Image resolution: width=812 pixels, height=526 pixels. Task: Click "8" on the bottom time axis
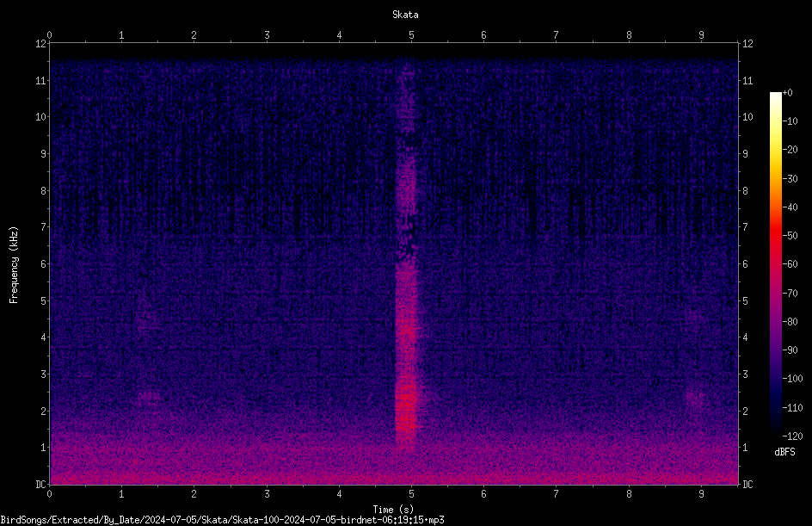tap(629, 494)
